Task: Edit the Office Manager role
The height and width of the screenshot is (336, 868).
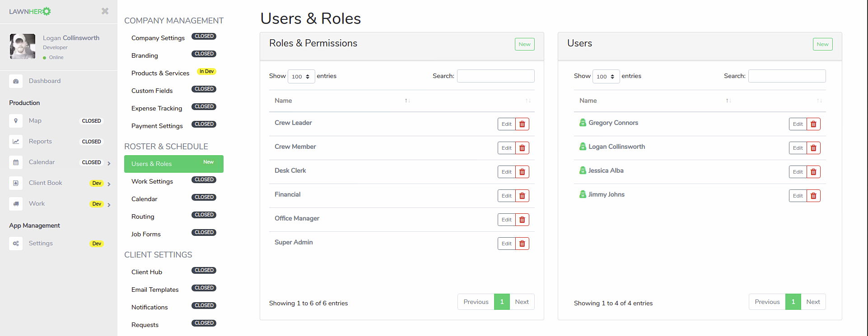Action: 506,220
